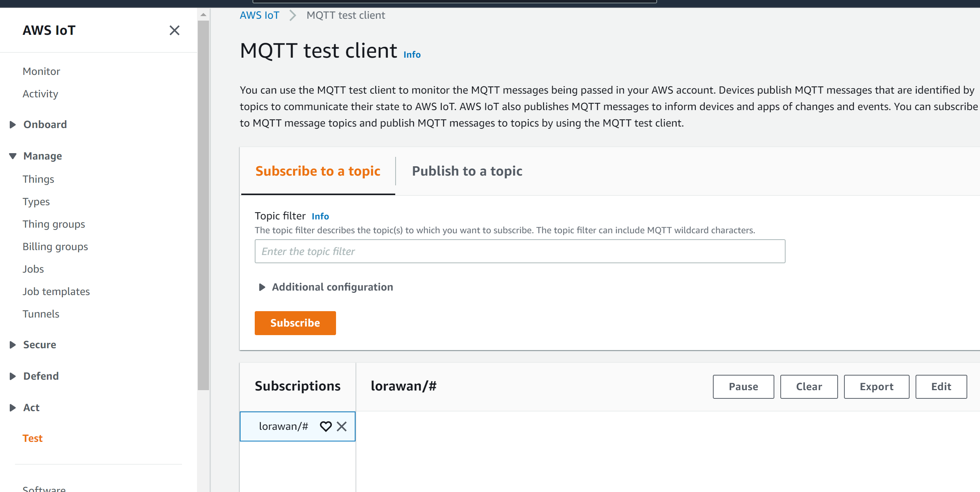980x492 pixels.
Task: Export the subscription messages
Action: click(x=876, y=387)
